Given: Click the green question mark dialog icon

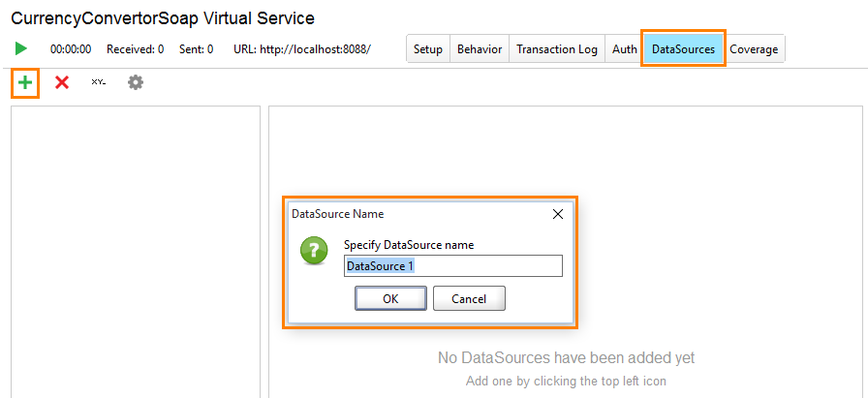Looking at the screenshot, I should click(x=314, y=251).
